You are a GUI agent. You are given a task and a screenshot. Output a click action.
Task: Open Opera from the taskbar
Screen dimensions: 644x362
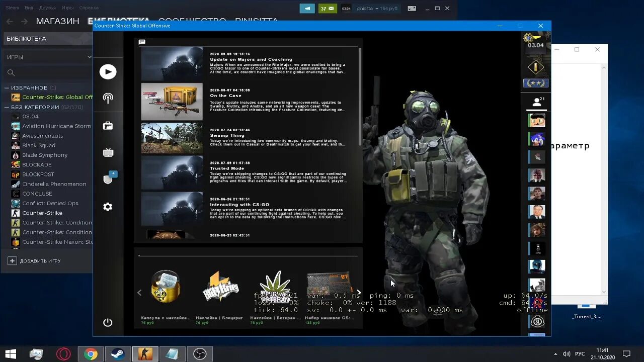click(x=63, y=354)
